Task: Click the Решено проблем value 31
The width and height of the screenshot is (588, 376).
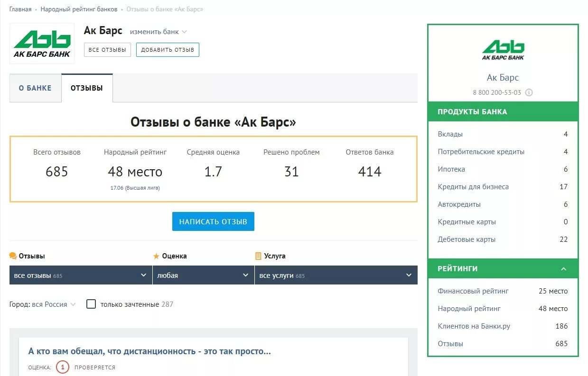Action: click(291, 172)
